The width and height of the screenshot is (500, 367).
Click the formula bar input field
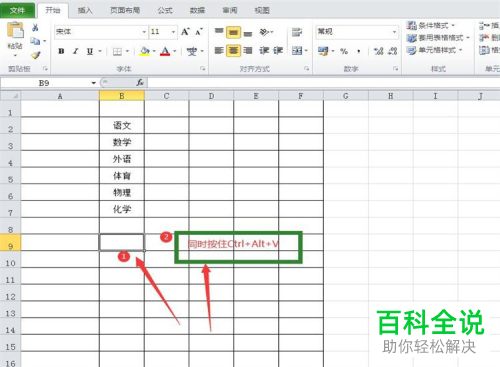point(323,82)
